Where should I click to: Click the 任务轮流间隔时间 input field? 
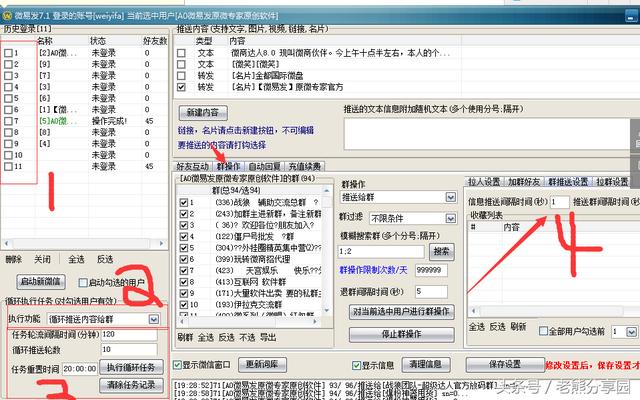point(129,335)
